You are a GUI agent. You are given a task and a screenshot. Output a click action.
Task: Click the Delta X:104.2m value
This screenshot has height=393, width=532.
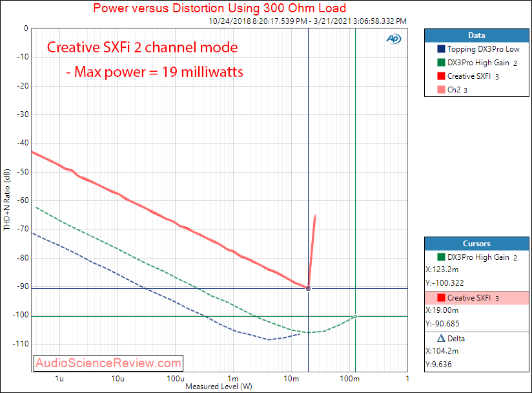[442, 351]
